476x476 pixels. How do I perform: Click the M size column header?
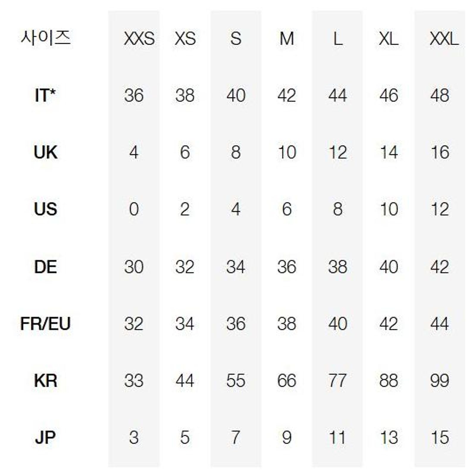pos(287,39)
